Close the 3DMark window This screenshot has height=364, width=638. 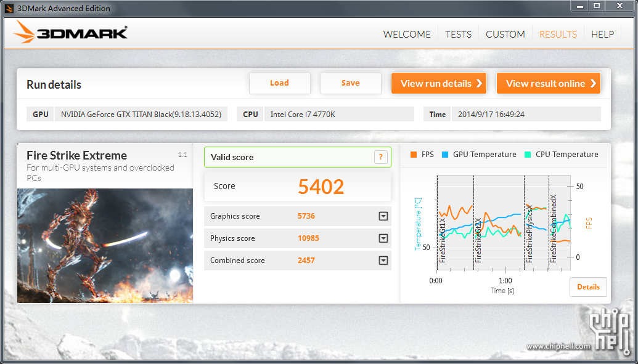coord(620,6)
